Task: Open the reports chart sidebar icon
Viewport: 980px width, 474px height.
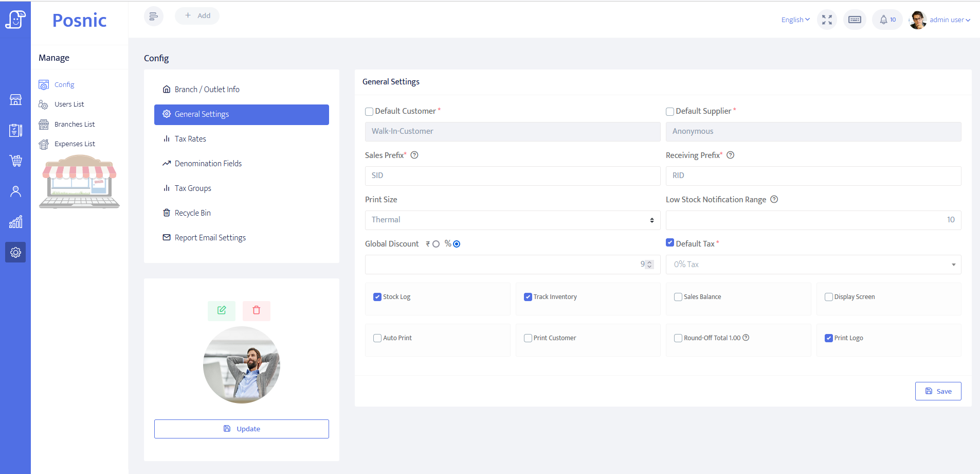Action: click(15, 222)
